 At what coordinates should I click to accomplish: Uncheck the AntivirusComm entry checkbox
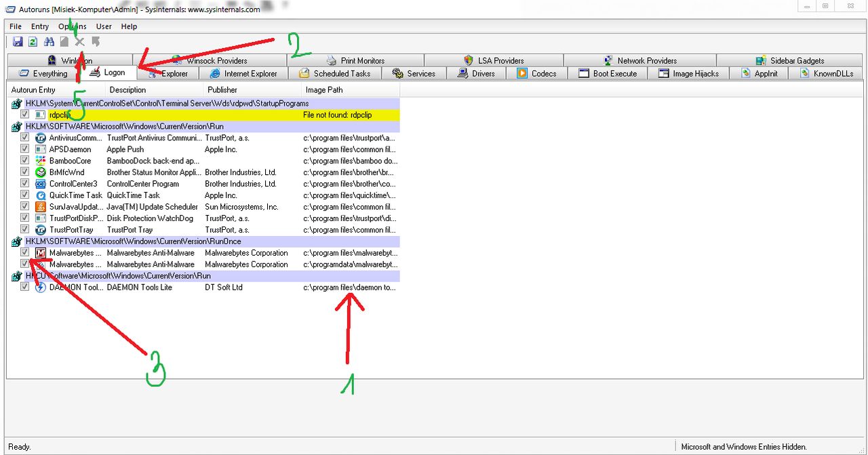(x=25, y=138)
